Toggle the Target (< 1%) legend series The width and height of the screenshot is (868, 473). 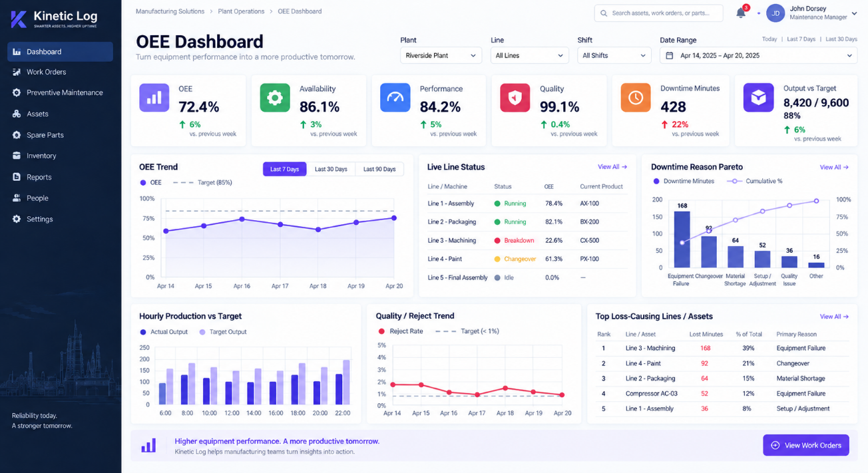pyautogui.click(x=467, y=331)
